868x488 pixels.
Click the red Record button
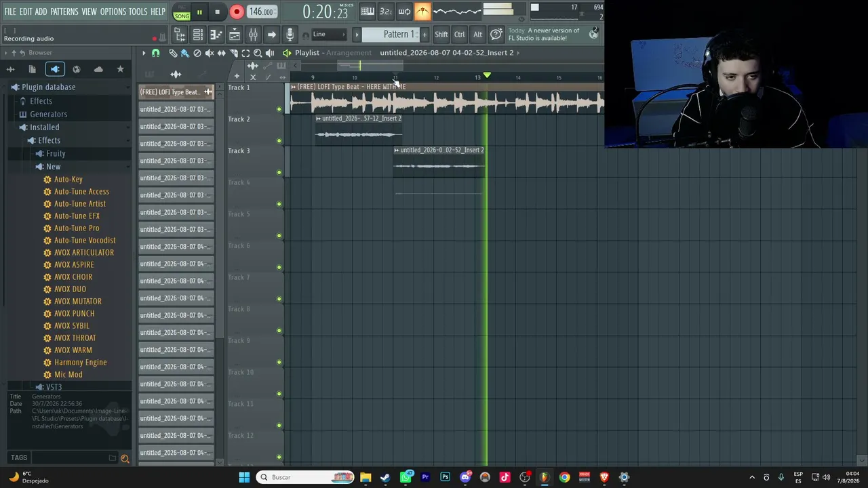[x=237, y=12]
